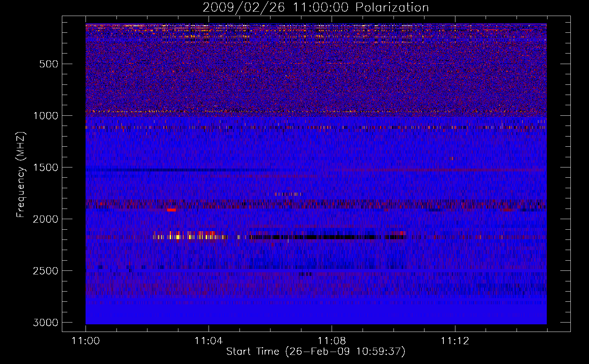Click the 11:08 time tick label
This screenshot has height=364, width=589.
pyautogui.click(x=332, y=341)
